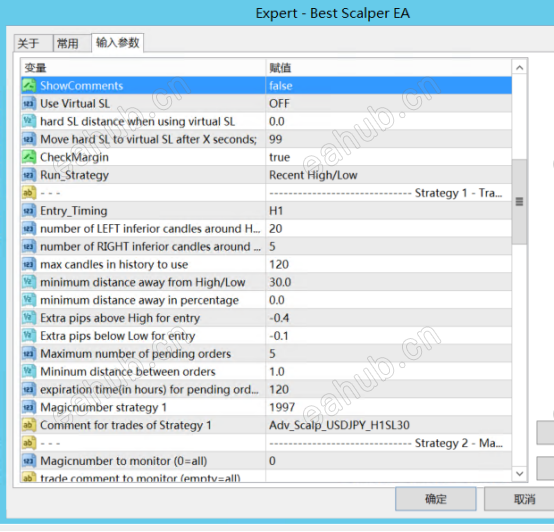
Task: Select the 'Entry_Timing' variable name
Action: 73,211
